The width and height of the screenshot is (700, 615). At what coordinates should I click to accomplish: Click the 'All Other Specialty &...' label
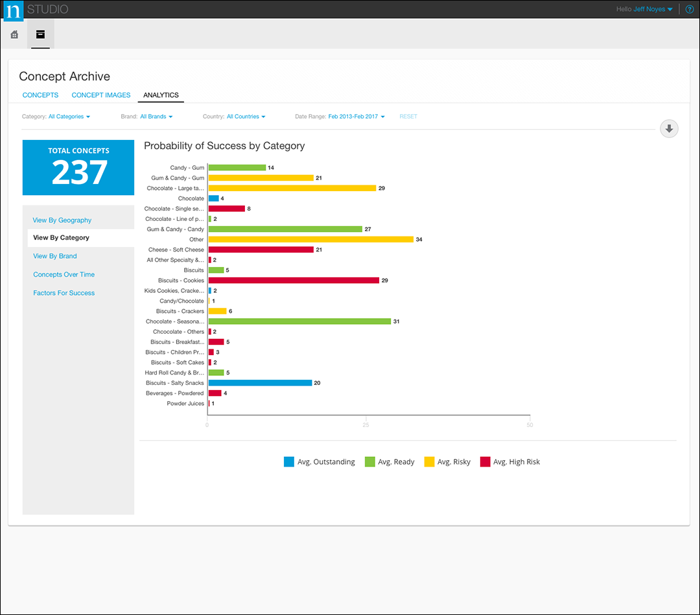pyautogui.click(x=176, y=261)
